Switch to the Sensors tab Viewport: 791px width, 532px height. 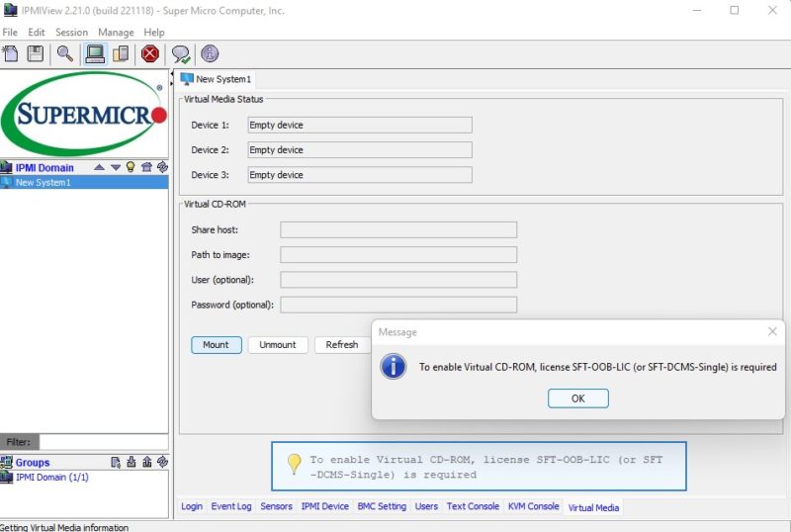coord(276,506)
